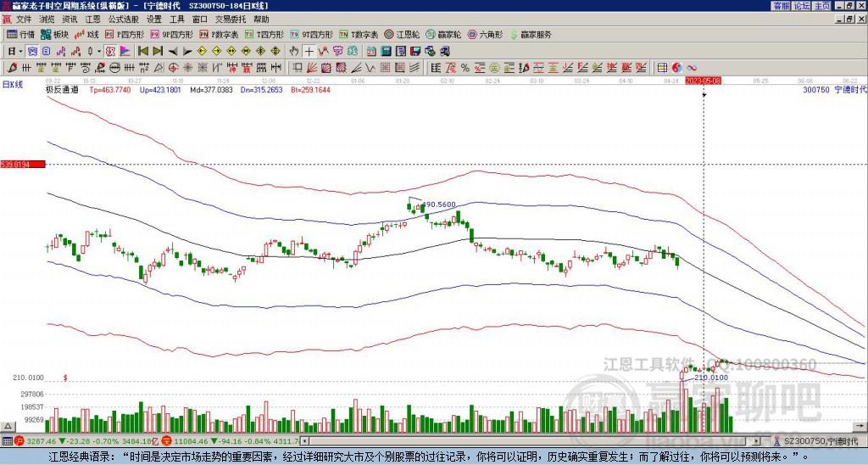Click the 11084.46 index status value
Image resolution: width=868 pixels, height=465 pixels.
pos(190,441)
